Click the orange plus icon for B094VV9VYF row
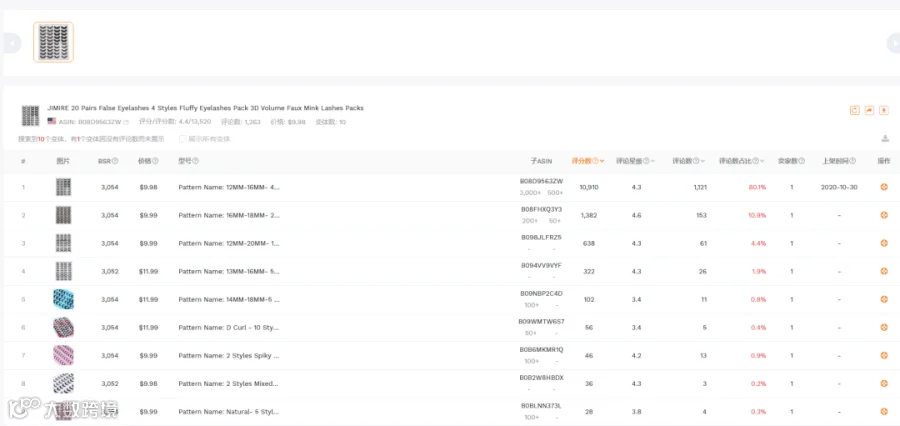This screenshot has height=426, width=900. tap(884, 271)
